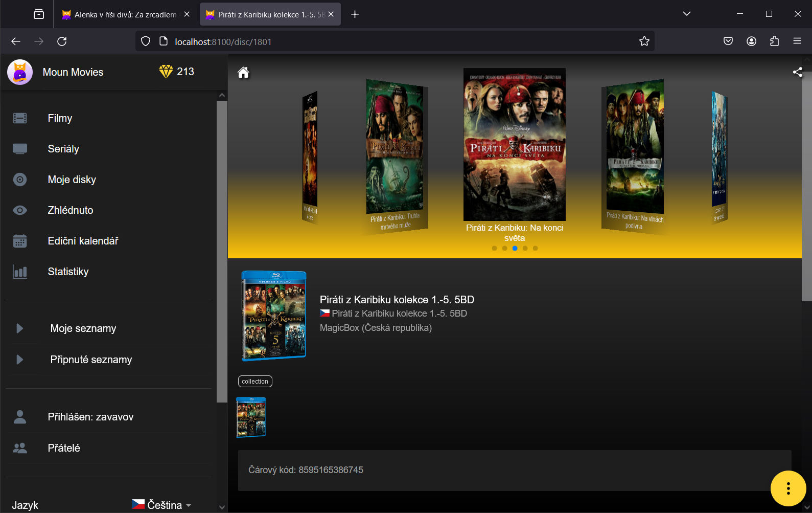Click the home icon above the carousel
Image resolution: width=812 pixels, height=513 pixels.
(243, 73)
